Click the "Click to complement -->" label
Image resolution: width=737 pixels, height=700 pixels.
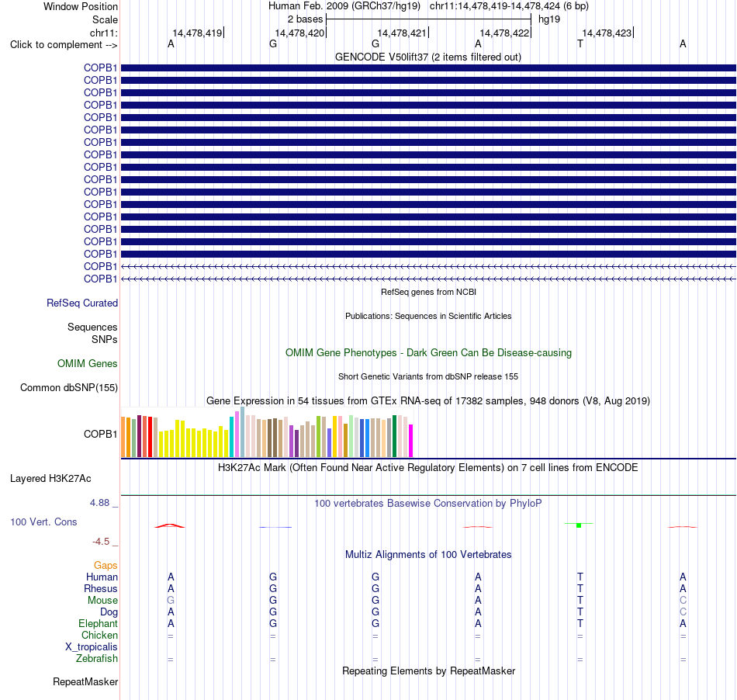64,45
